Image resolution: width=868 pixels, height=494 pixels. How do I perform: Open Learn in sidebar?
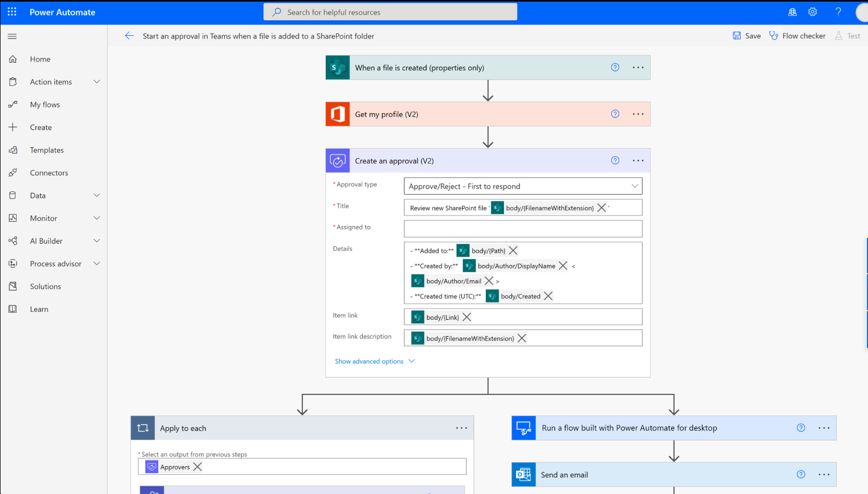(x=39, y=309)
